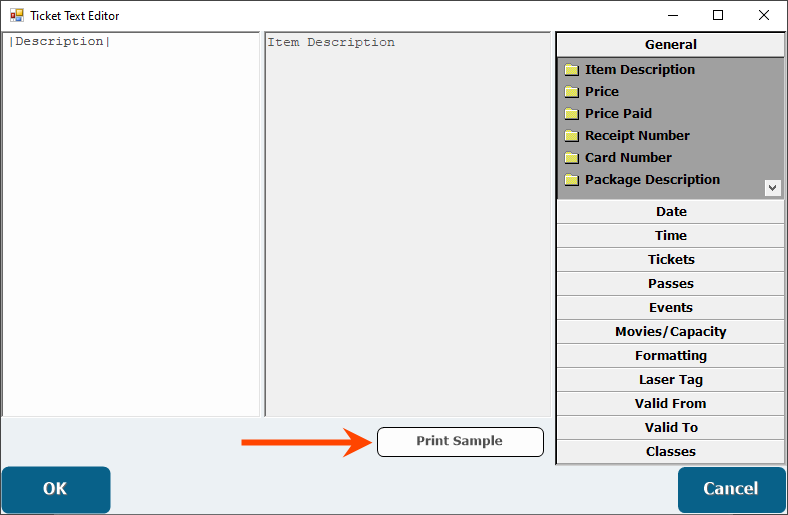Click the Price folder icon
788x515 pixels.
[x=571, y=92]
